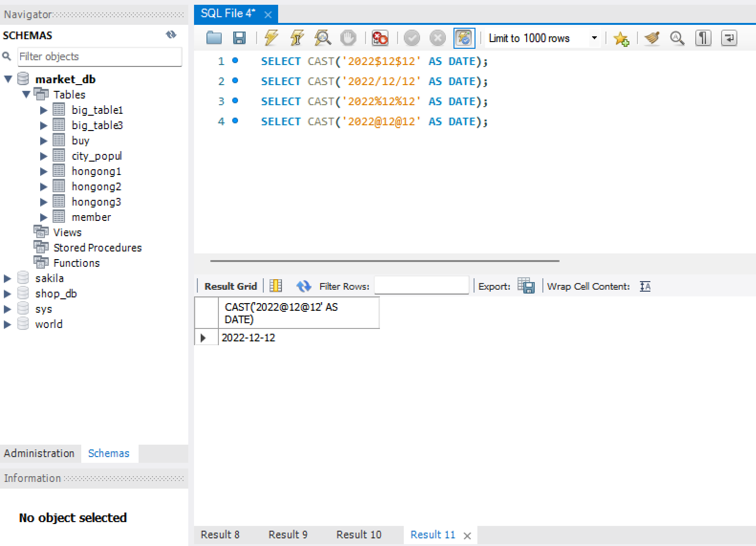Place the cursor on line 2 '2022/12/12' statement
This screenshot has height=546, width=756.
374,81
